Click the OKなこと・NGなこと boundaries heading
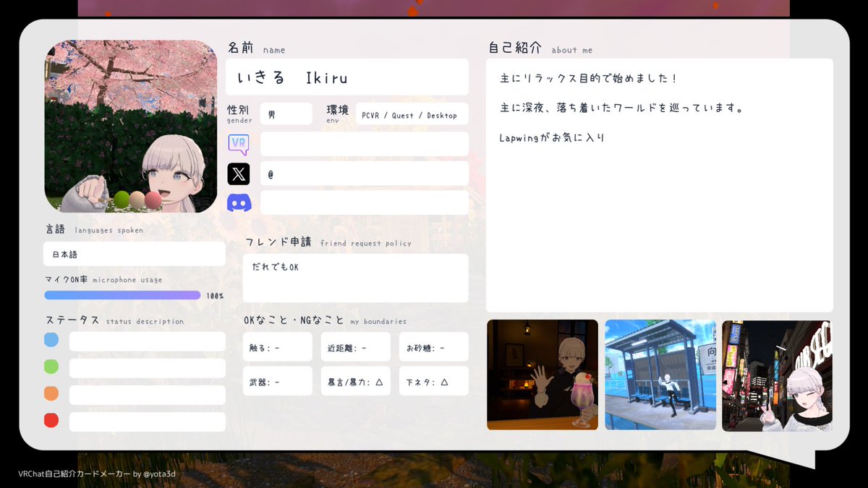 [325, 320]
